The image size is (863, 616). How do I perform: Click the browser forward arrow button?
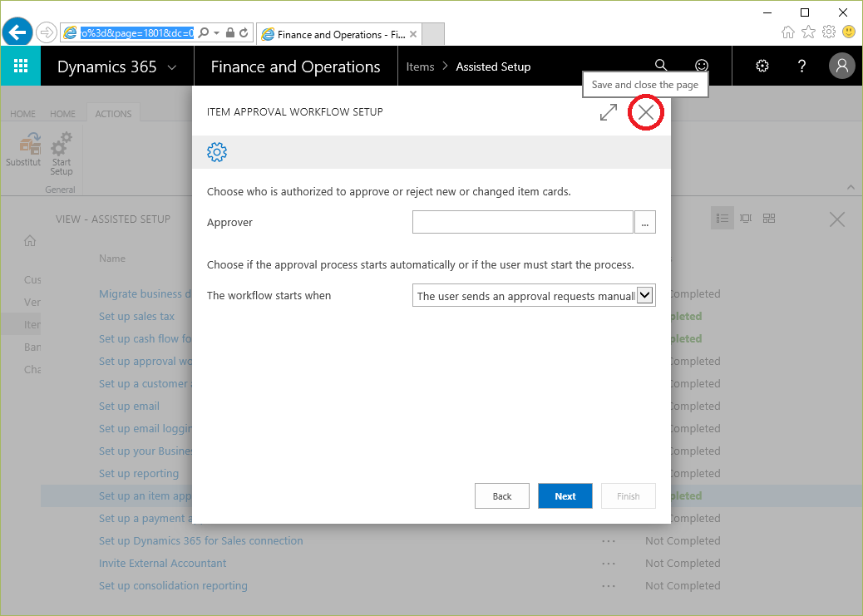point(47,32)
